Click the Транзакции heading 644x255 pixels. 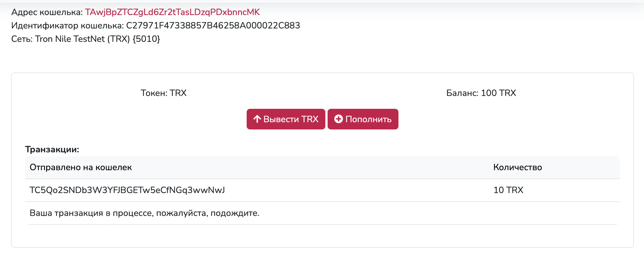tap(52, 150)
